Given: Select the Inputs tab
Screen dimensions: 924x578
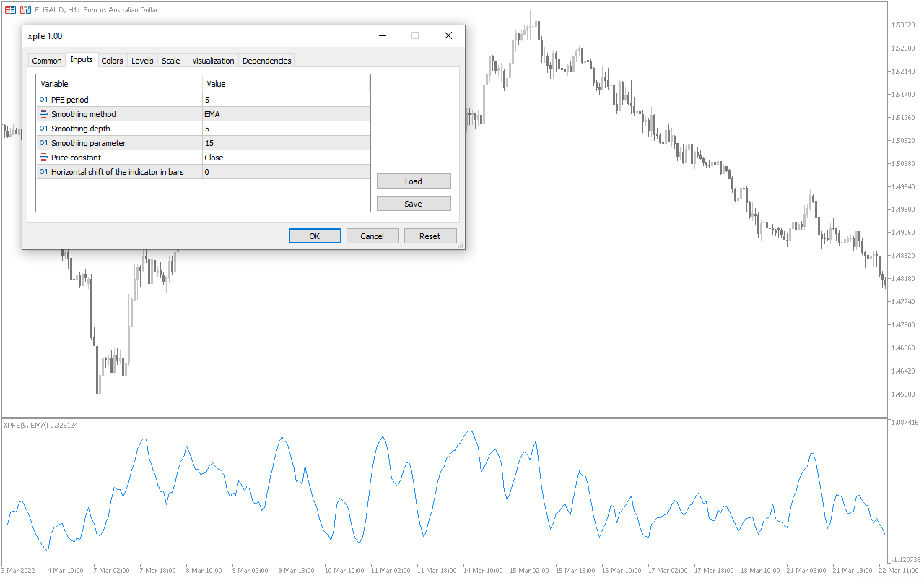Looking at the screenshot, I should point(82,60).
